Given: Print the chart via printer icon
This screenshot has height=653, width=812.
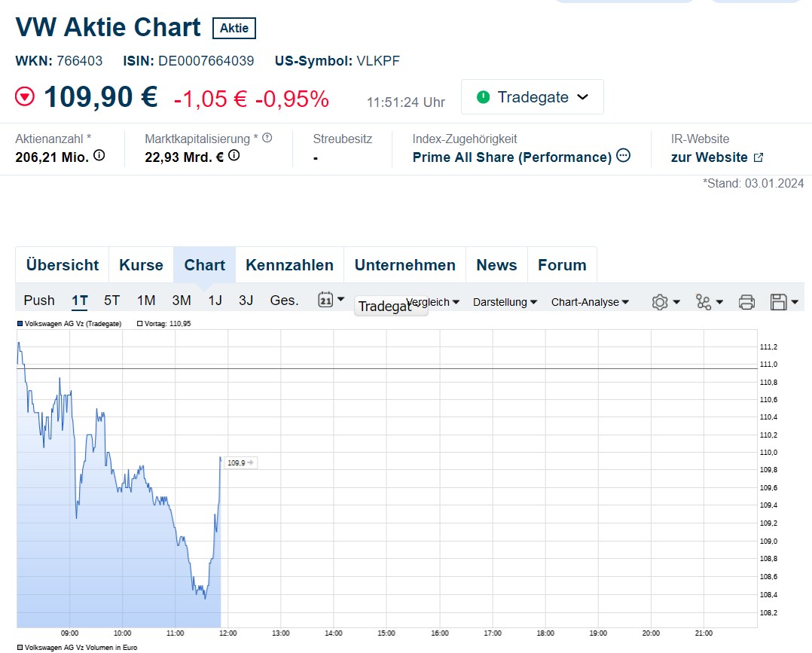Looking at the screenshot, I should pyautogui.click(x=746, y=302).
